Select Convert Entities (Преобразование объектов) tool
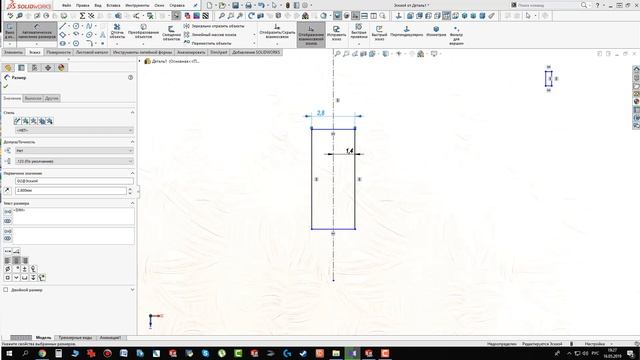 (143, 32)
